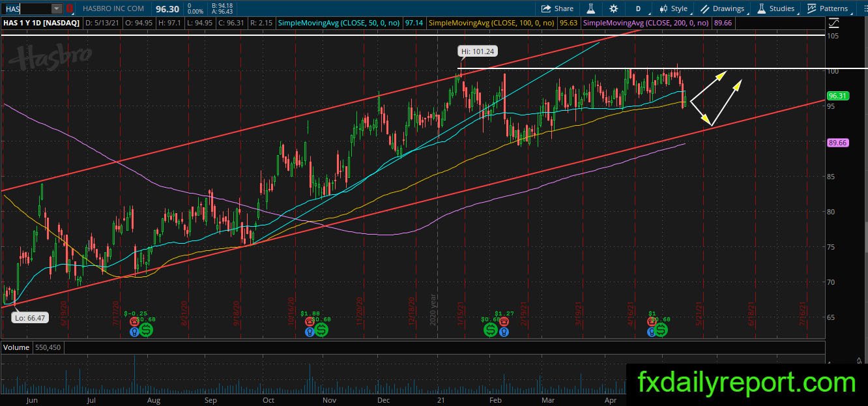Click the 550,450 volume value
This screenshot has height=406, width=868.
tap(47, 347)
